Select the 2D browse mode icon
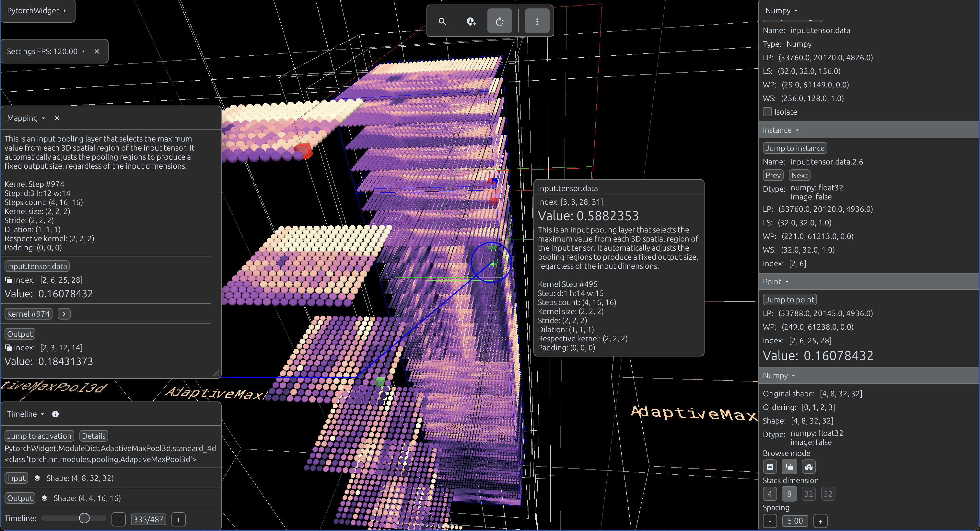 pos(770,466)
